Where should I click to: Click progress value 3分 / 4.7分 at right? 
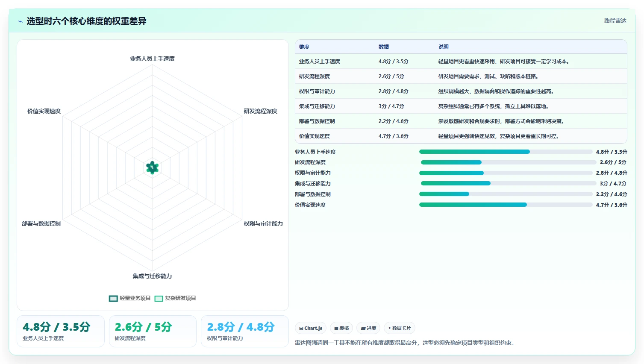coord(613,183)
